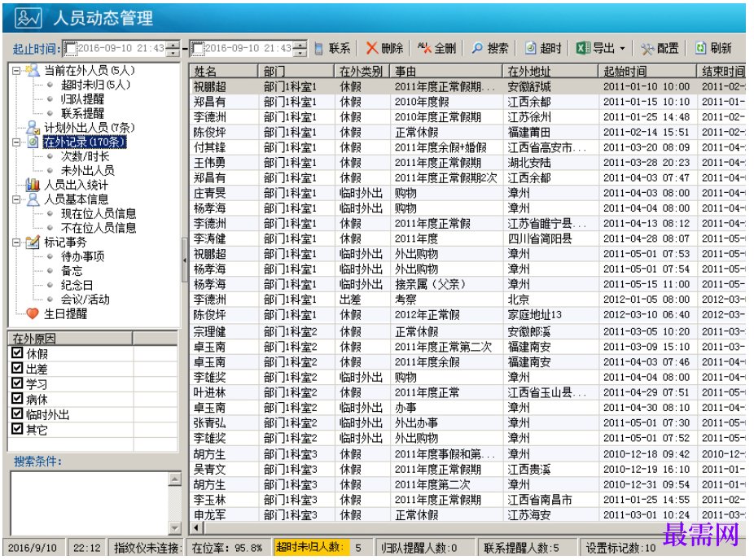Toggle the 临时外出 checkbox
The width and height of the screenshot is (754, 560).
(x=17, y=413)
